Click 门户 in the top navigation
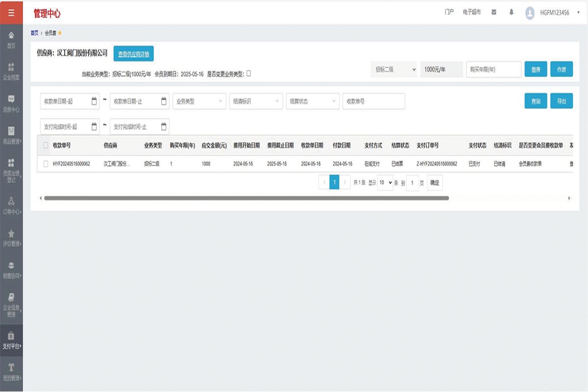The width and height of the screenshot is (588, 392). tap(449, 12)
